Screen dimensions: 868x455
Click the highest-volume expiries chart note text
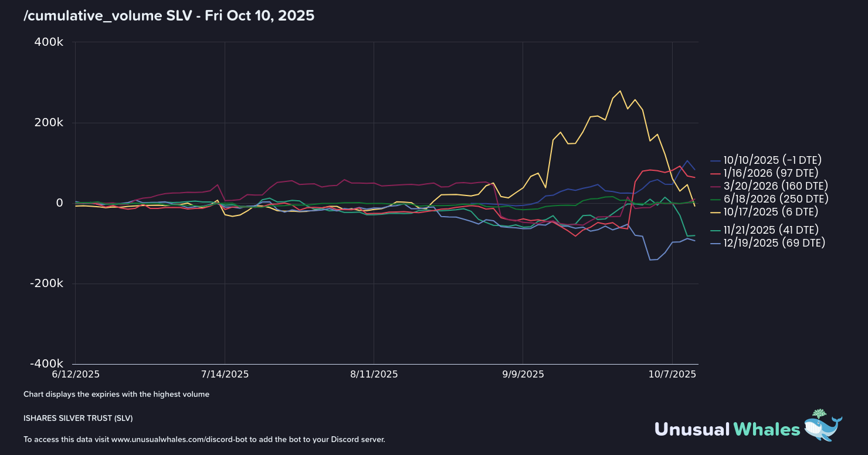(x=116, y=395)
